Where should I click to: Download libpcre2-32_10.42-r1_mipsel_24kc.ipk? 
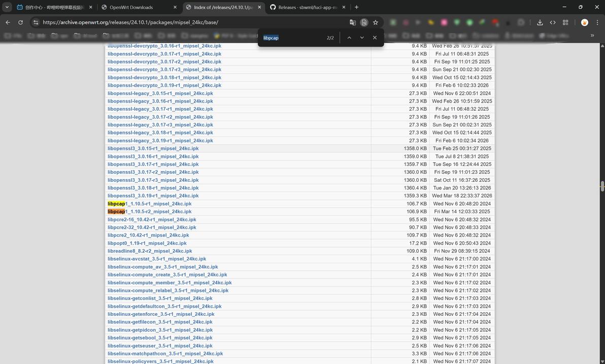coord(152,227)
